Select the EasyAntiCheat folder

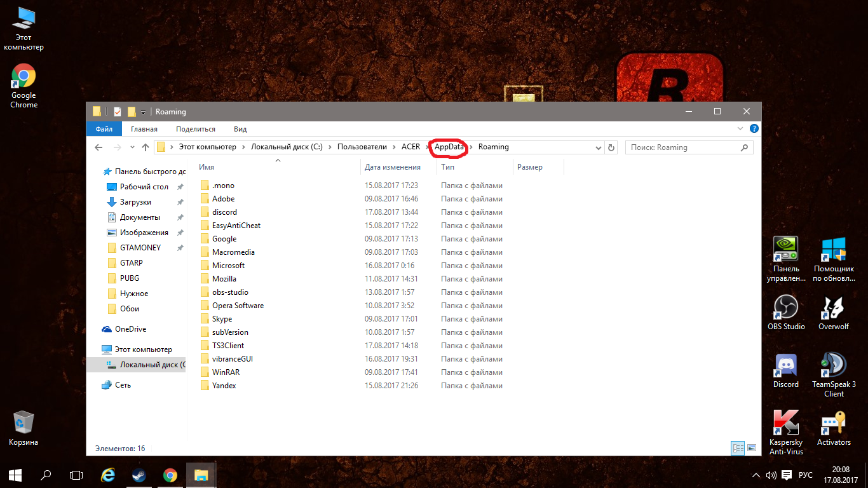[236, 226]
